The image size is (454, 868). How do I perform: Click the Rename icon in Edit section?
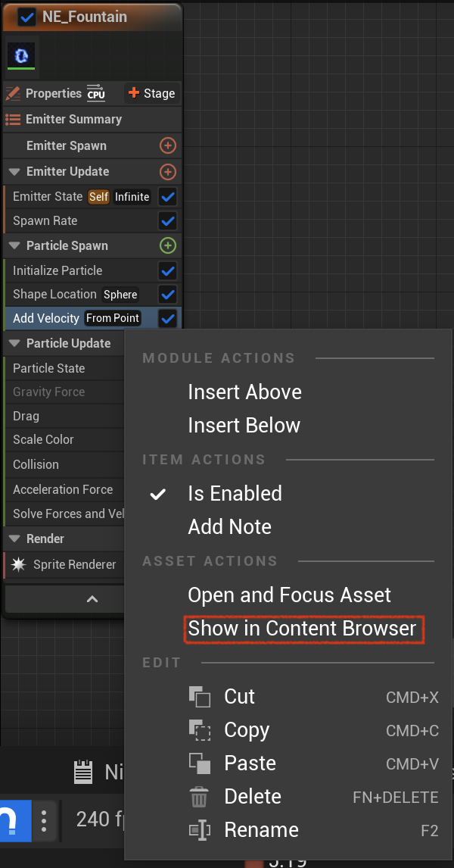199,830
